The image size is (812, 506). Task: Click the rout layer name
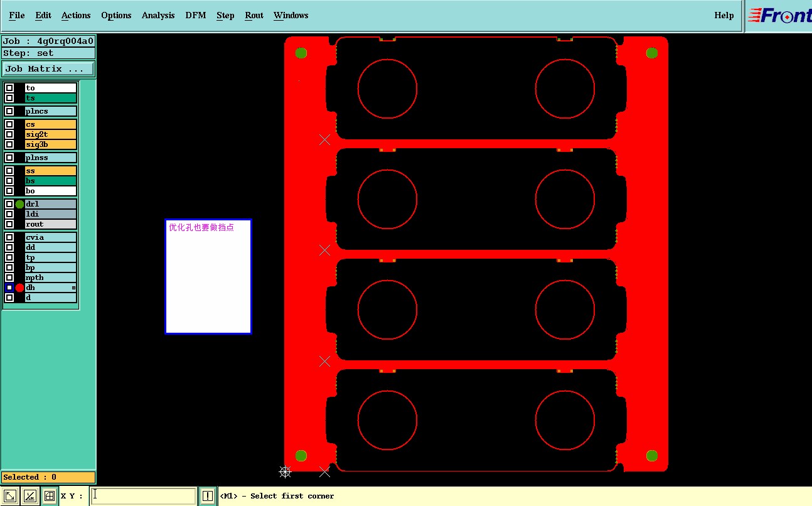51,224
